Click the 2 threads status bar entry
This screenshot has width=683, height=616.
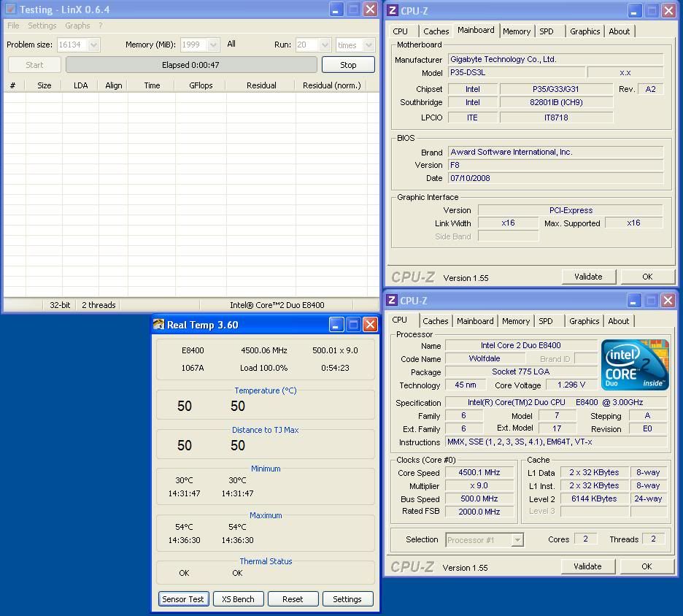99,305
